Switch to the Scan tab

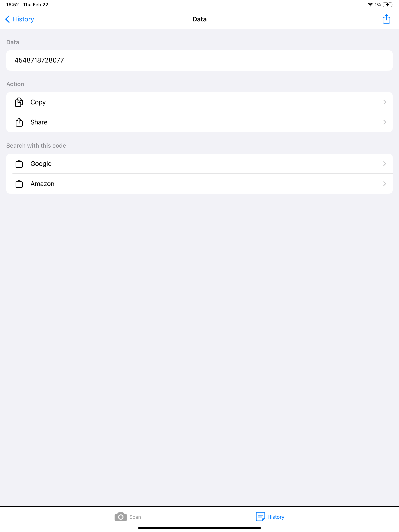128,517
